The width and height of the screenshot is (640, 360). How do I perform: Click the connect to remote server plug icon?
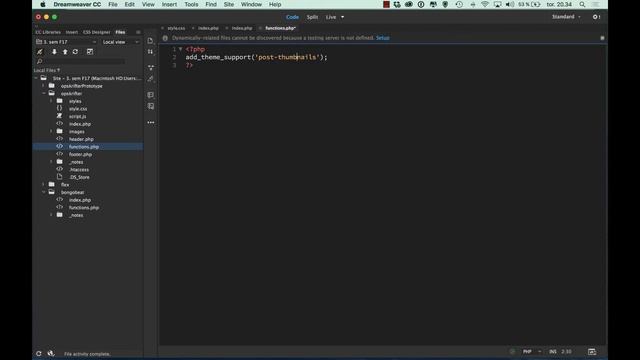[x=40, y=52]
